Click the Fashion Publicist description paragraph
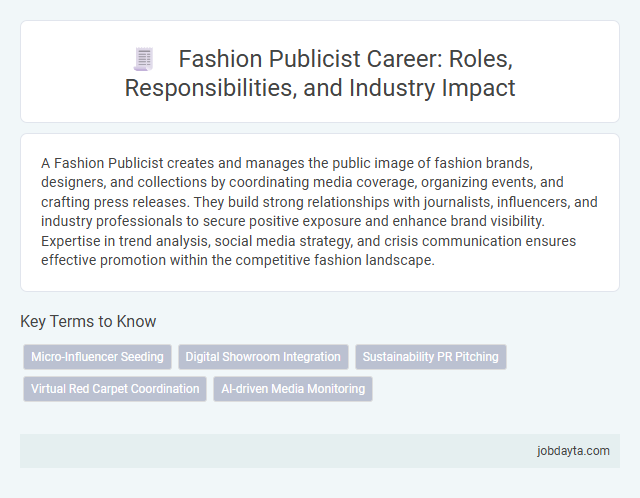 320,211
